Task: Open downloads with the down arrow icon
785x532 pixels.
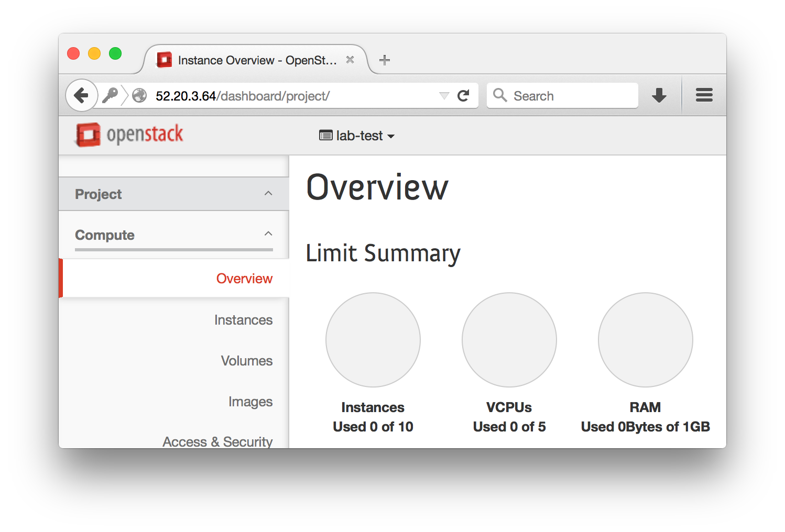Action: point(659,95)
